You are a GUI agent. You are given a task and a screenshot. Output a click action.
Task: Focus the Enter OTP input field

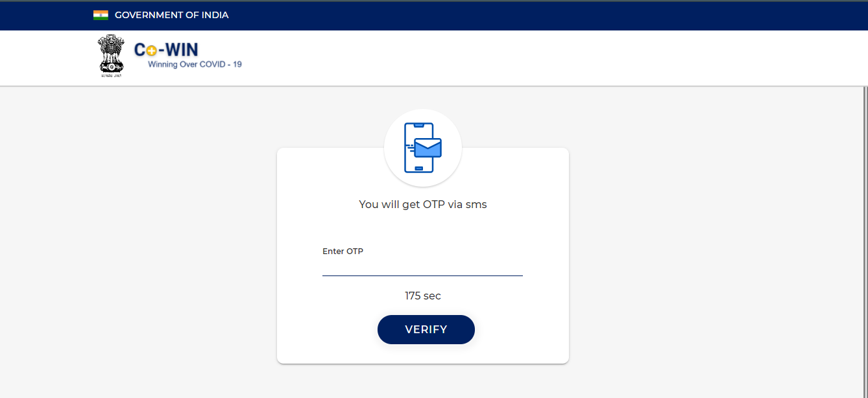tap(422, 266)
